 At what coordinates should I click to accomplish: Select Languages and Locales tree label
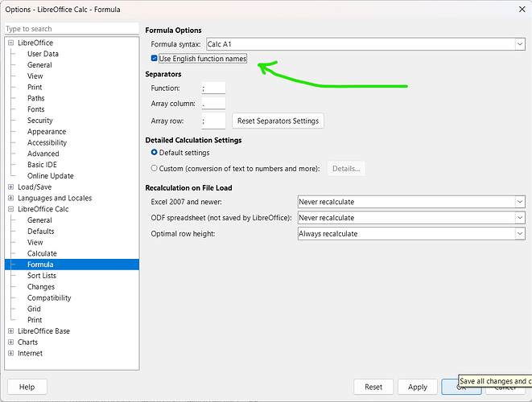[55, 198]
